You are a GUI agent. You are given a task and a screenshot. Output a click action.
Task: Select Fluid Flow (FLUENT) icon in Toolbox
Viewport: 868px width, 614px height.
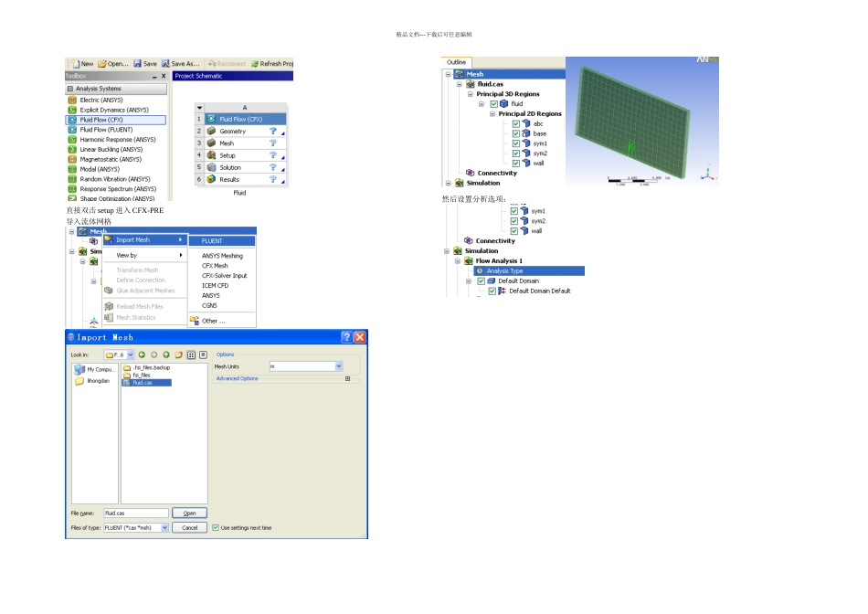pyautogui.click(x=72, y=130)
